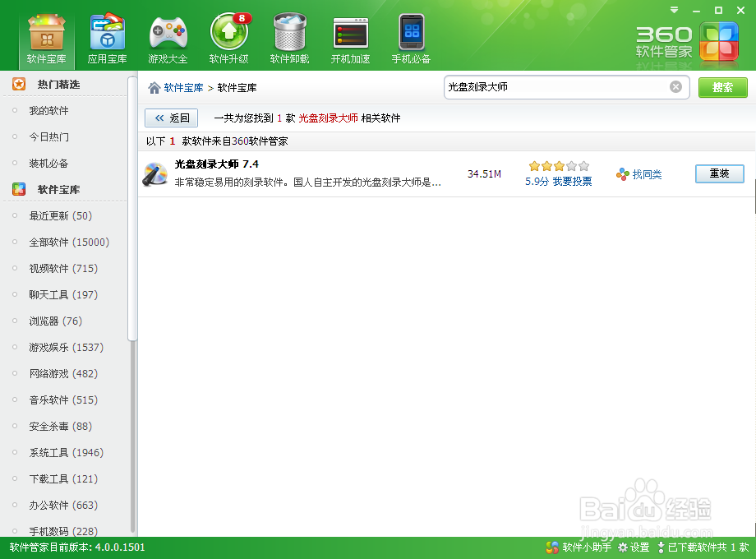Click 找同类 link

[x=638, y=174]
